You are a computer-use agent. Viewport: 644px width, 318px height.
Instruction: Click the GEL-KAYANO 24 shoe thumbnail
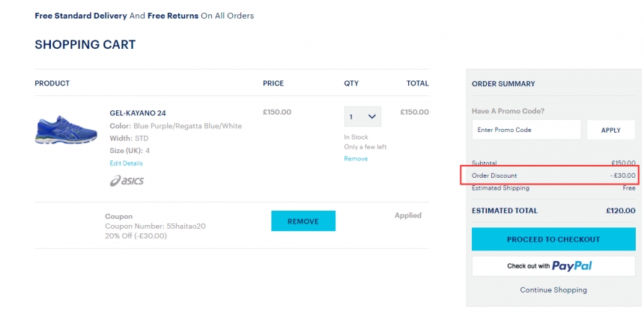[66, 129]
